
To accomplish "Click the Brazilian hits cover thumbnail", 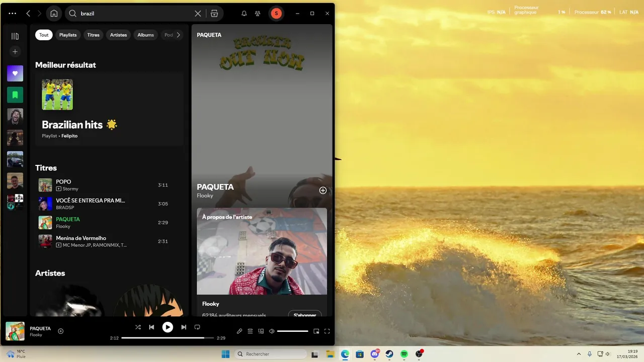I will 57,95.
